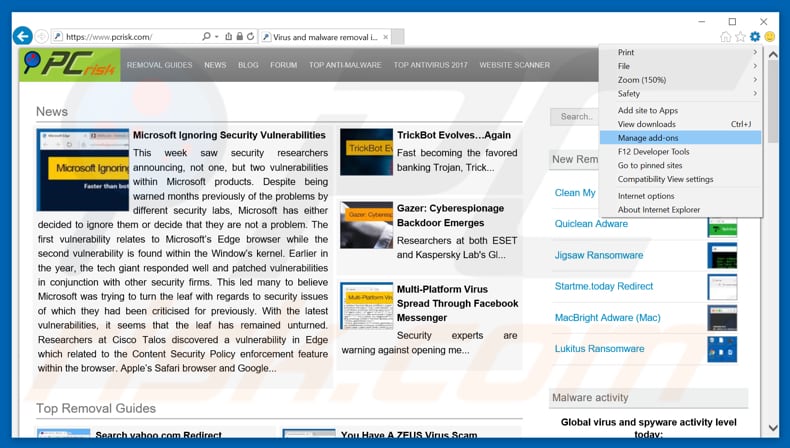Click the greyed Forward arrow button
Image resolution: width=790 pixels, height=448 pixels.
click(x=42, y=36)
